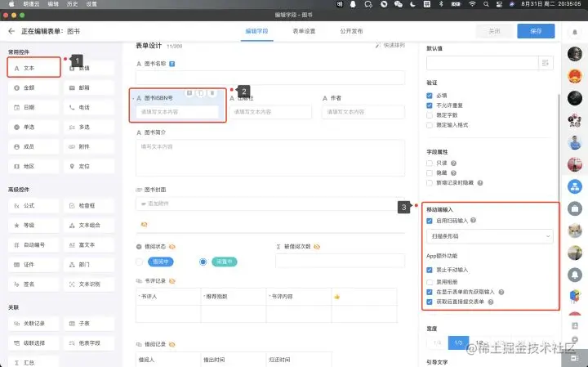Enable the 限定输入格式 input format checkbox
The width and height of the screenshot is (588, 367).
(x=430, y=125)
